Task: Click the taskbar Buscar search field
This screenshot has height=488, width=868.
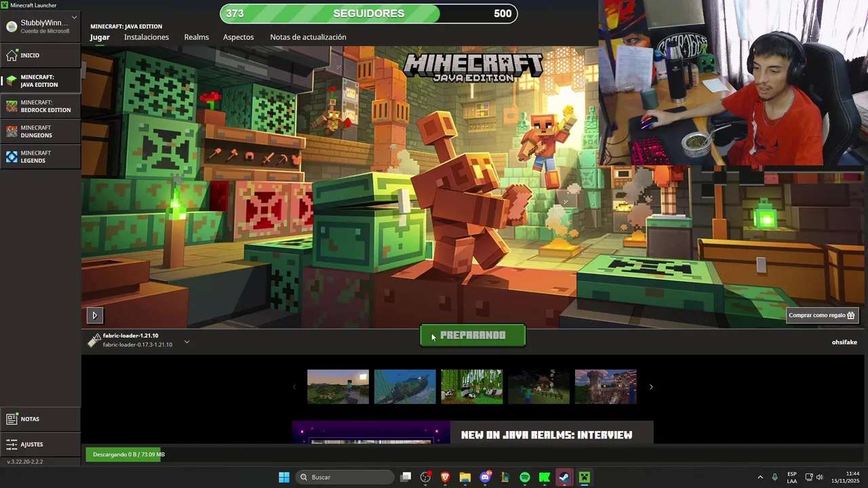Action: point(346,477)
